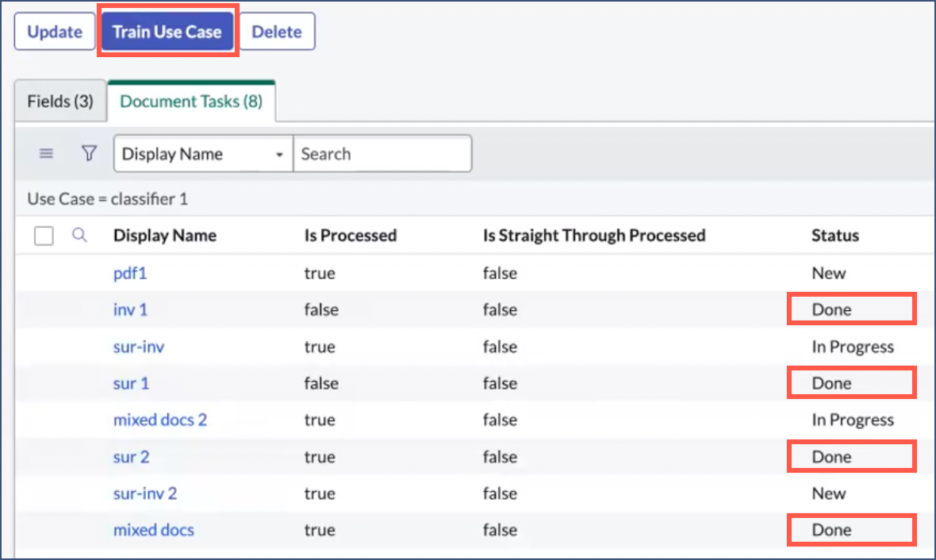Click the 'Use Case = classifier 1' breadcrumb
Viewport: 936px width, 560px height.
point(107,199)
